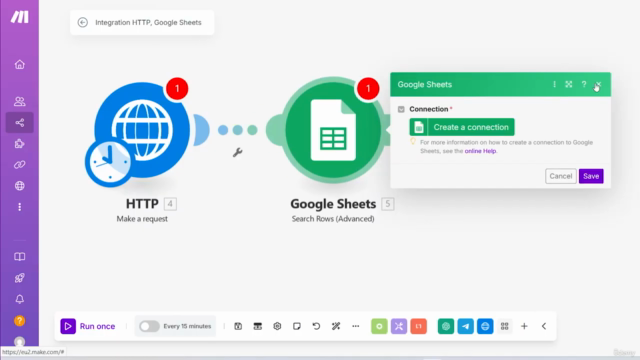This screenshot has width=640, height=360.
Task: Collapse the toolbar with chevron arrow
Action: [x=544, y=326]
